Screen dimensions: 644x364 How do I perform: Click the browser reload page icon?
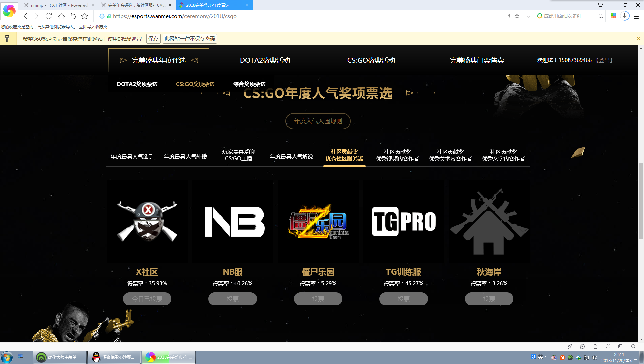click(x=48, y=16)
